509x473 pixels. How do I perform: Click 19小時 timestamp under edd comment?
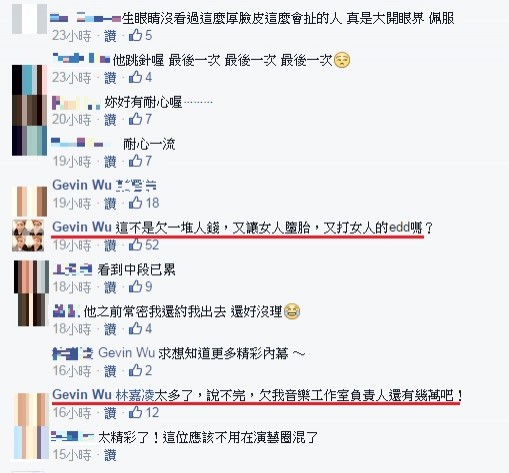[72, 245]
